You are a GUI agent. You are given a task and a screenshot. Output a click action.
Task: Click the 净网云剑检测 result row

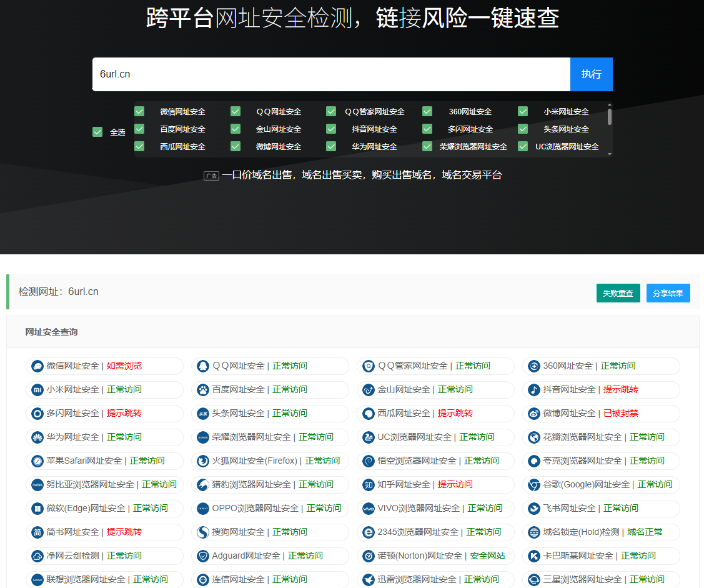point(104,556)
